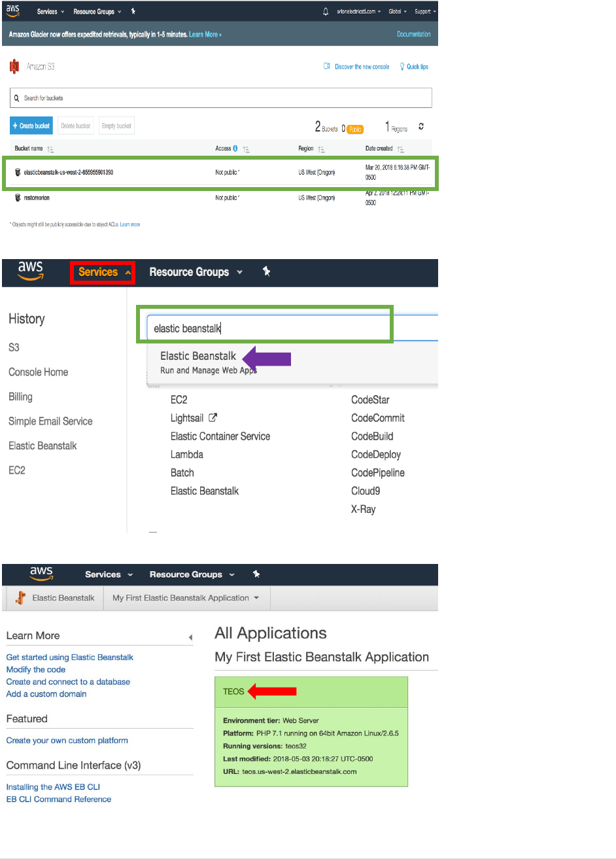Open Create your own custom platform link
The width and height of the screenshot is (616, 859).
(67, 741)
